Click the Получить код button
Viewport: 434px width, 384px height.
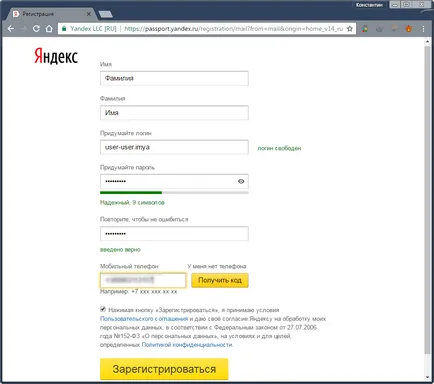coord(220,280)
